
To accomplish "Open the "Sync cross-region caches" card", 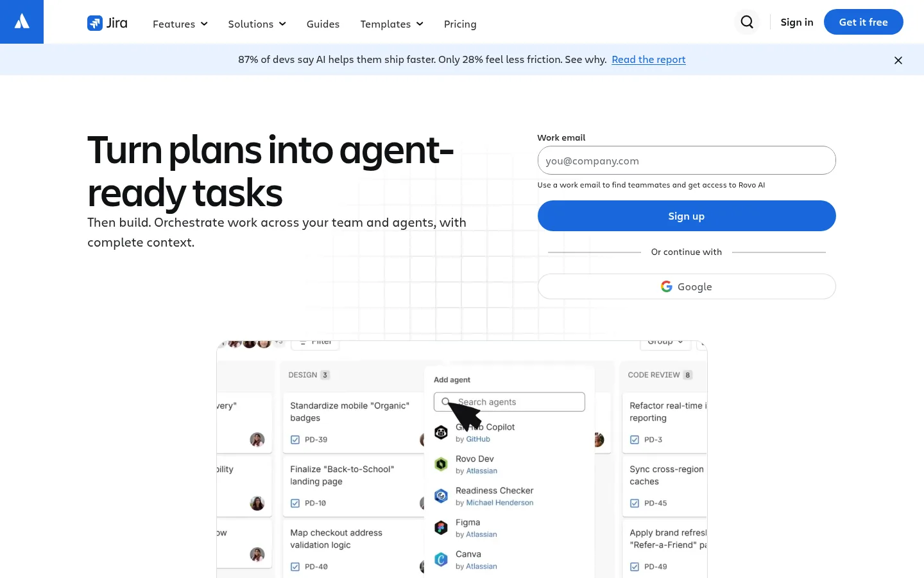I will click(665, 486).
